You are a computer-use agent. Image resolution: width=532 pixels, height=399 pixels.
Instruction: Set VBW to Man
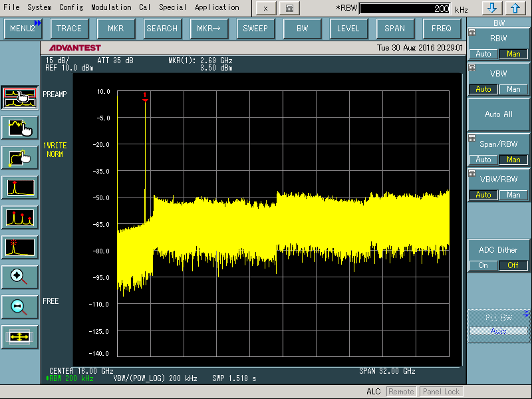tap(513, 89)
